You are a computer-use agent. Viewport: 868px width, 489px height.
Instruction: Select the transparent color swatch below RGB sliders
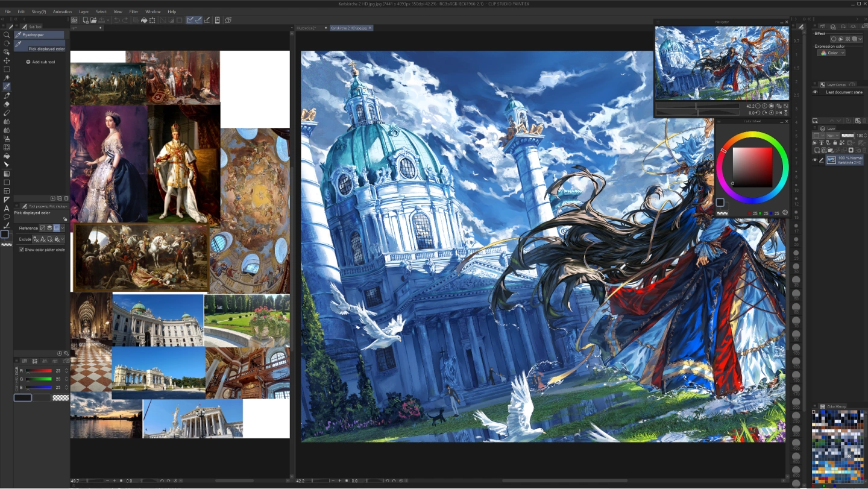coord(60,398)
